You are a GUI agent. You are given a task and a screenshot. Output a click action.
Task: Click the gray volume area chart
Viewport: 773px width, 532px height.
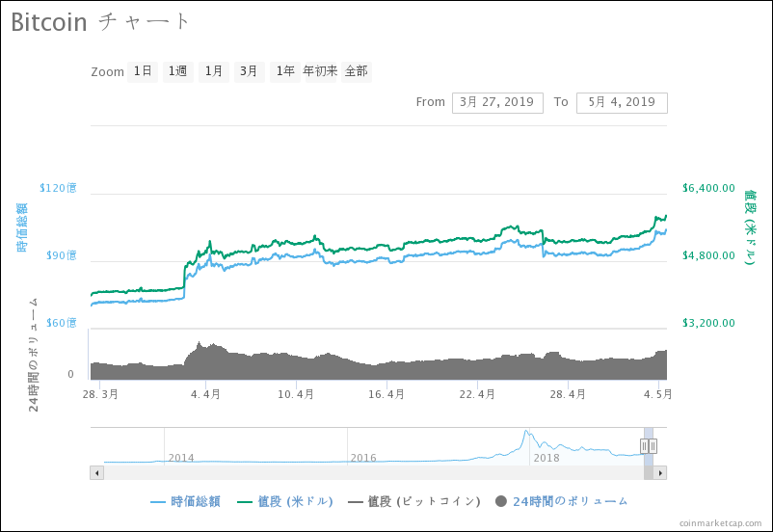379,367
